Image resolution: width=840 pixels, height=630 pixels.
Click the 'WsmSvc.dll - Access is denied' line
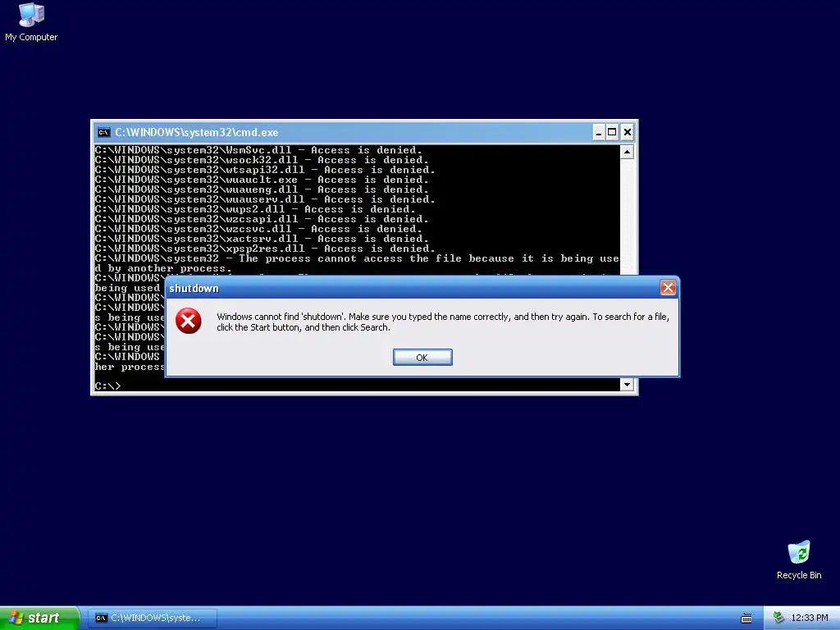coord(258,151)
